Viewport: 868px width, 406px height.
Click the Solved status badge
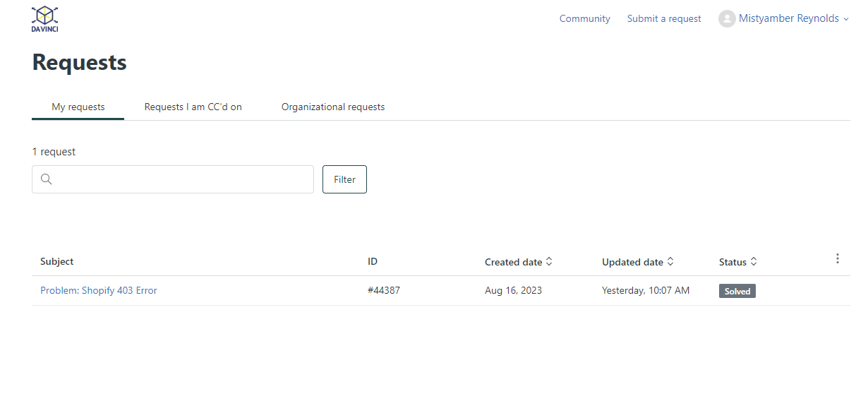[x=737, y=291]
